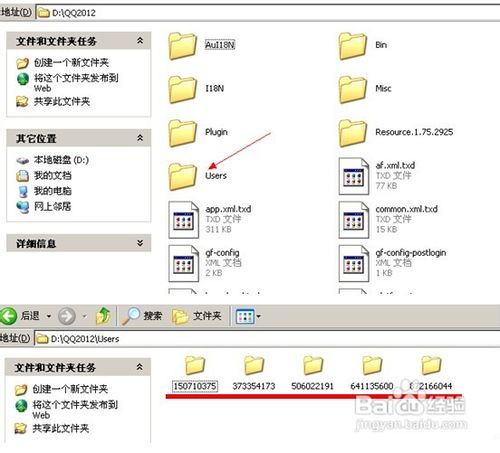Expand the 详细信息 panel

tap(140, 243)
